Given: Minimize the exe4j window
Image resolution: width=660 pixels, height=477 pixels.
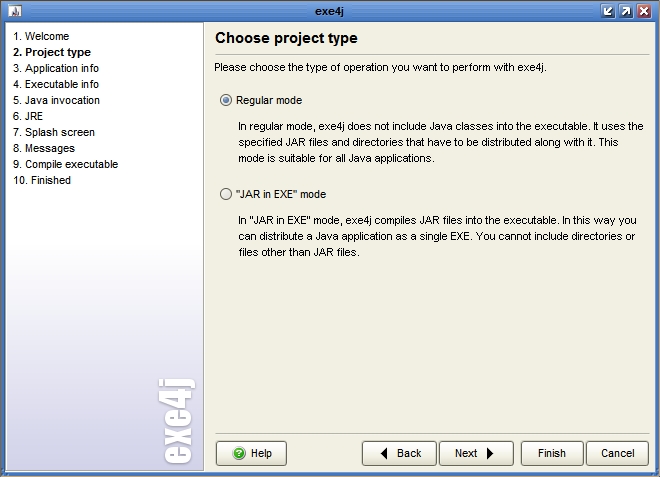Looking at the screenshot, I should pos(608,11).
